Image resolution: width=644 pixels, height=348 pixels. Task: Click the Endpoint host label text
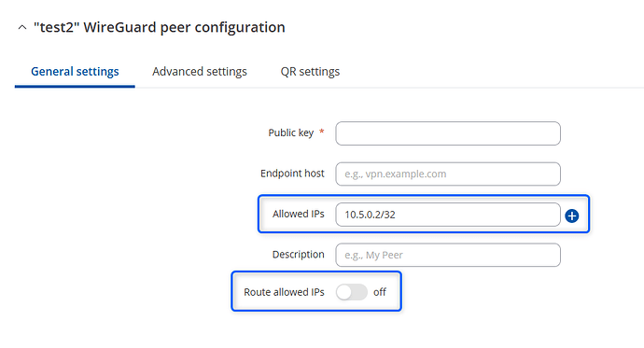pos(292,174)
